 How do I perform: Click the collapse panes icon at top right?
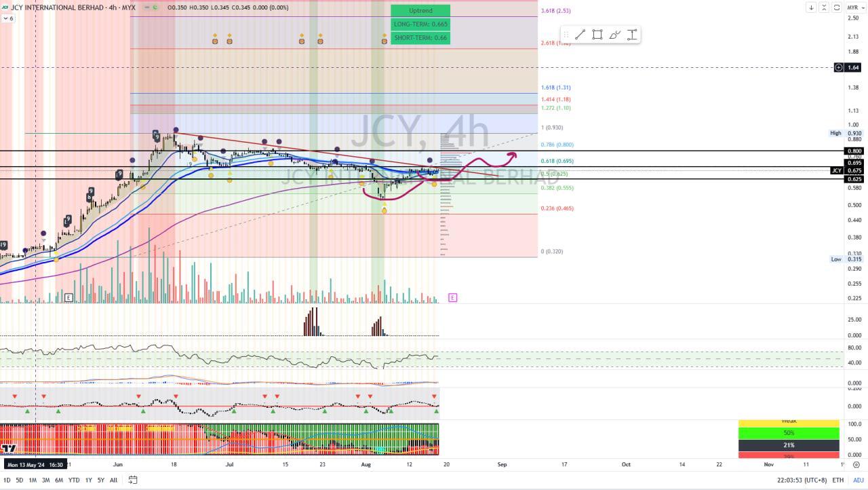click(824, 7)
